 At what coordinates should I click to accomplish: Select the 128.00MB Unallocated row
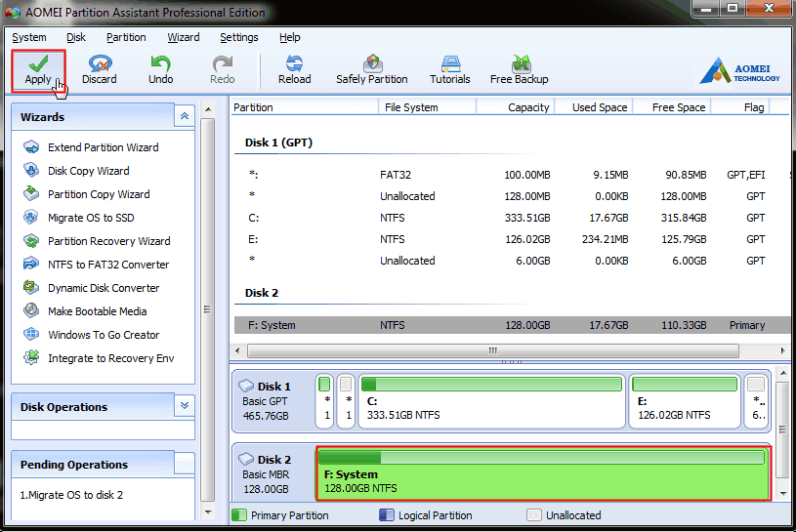pos(511,196)
